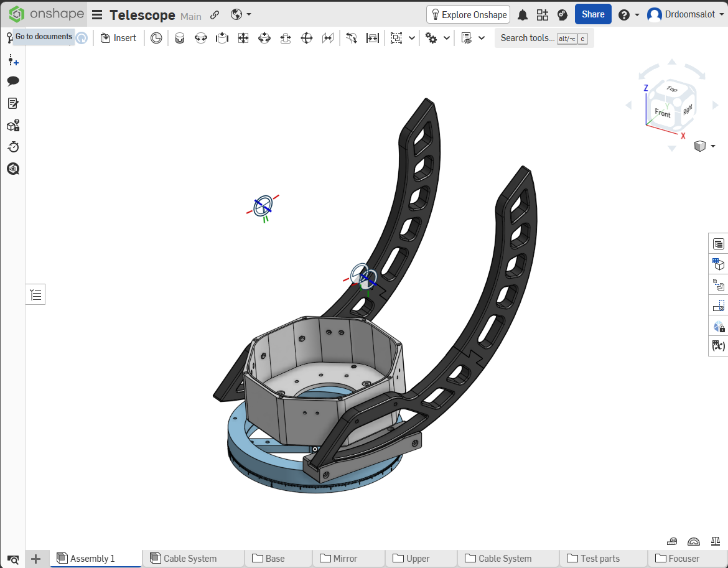Click the mass properties scale icon

tap(715, 541)
